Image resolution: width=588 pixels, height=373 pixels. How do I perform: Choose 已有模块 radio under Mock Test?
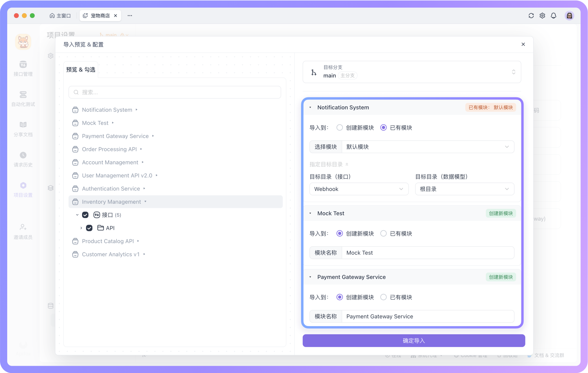[383, 234]
